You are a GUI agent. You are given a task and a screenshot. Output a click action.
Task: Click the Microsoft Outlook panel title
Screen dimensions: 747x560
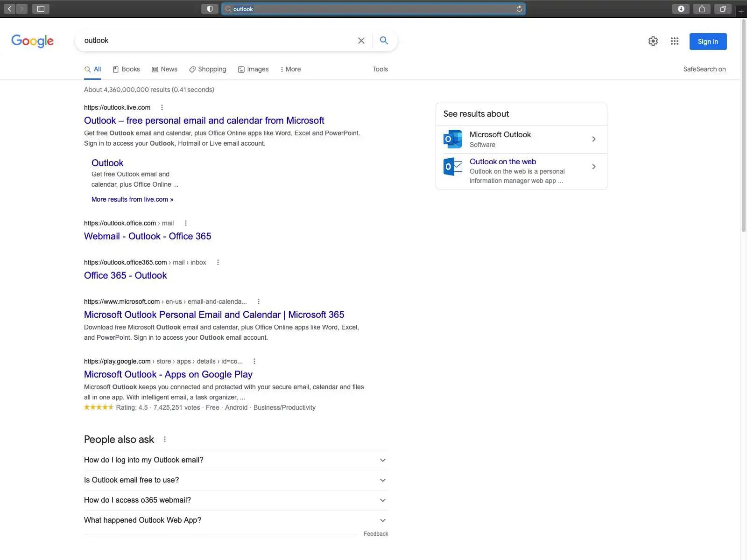tap(500, 134)
